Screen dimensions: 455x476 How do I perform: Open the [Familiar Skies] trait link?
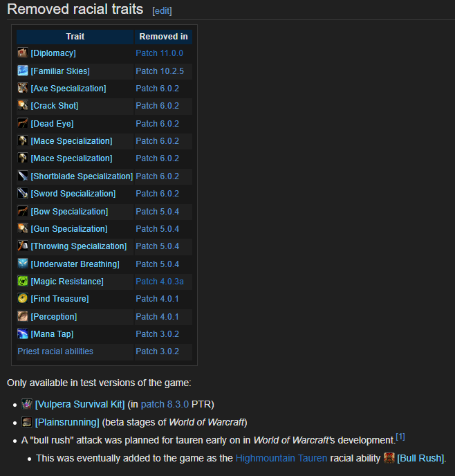60,71
